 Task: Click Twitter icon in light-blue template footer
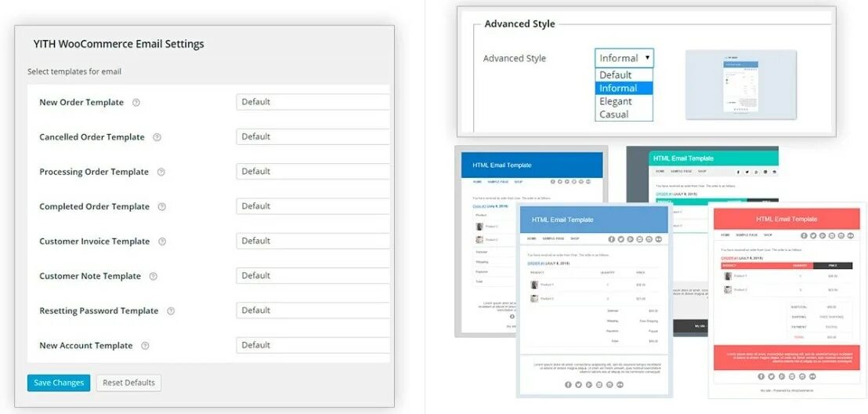(x=578, y=385)
